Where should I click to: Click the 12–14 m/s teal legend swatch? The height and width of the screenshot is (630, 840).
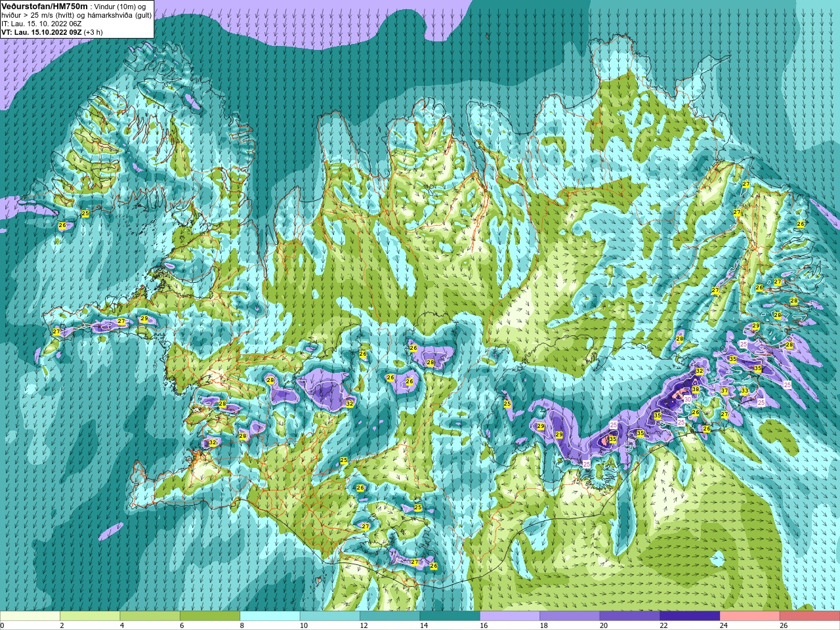(x=390, y=616)
